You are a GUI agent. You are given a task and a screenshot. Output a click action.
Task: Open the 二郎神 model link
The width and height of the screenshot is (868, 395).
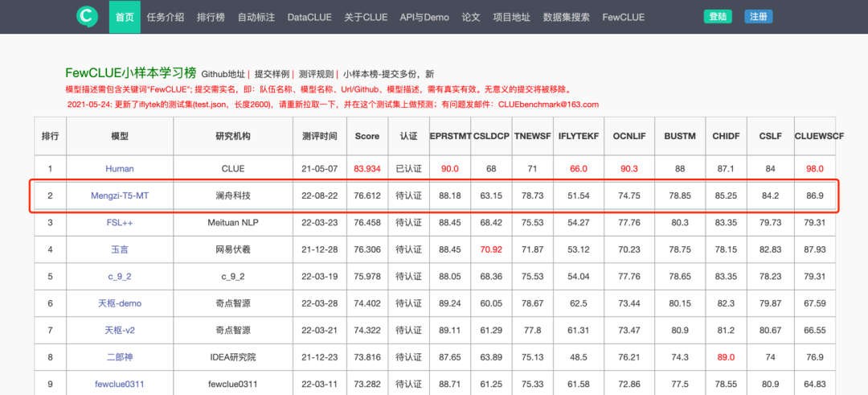tap(120, 357)
